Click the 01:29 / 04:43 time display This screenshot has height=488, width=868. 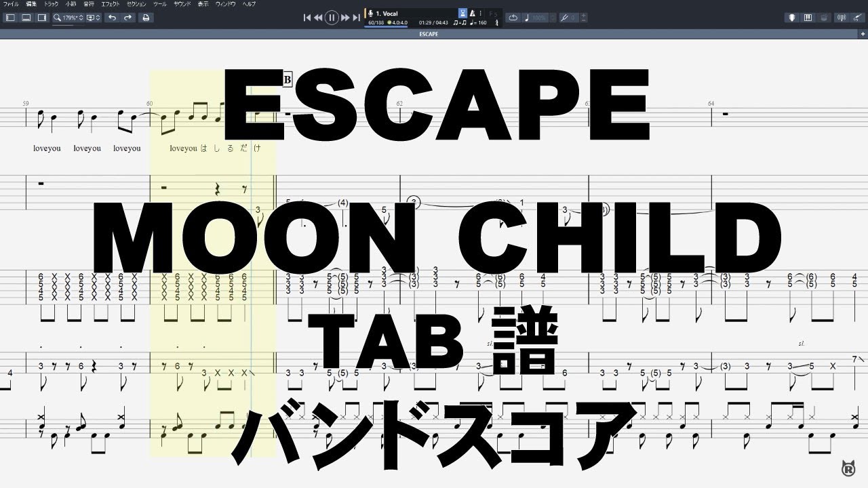tap(434, 22)
